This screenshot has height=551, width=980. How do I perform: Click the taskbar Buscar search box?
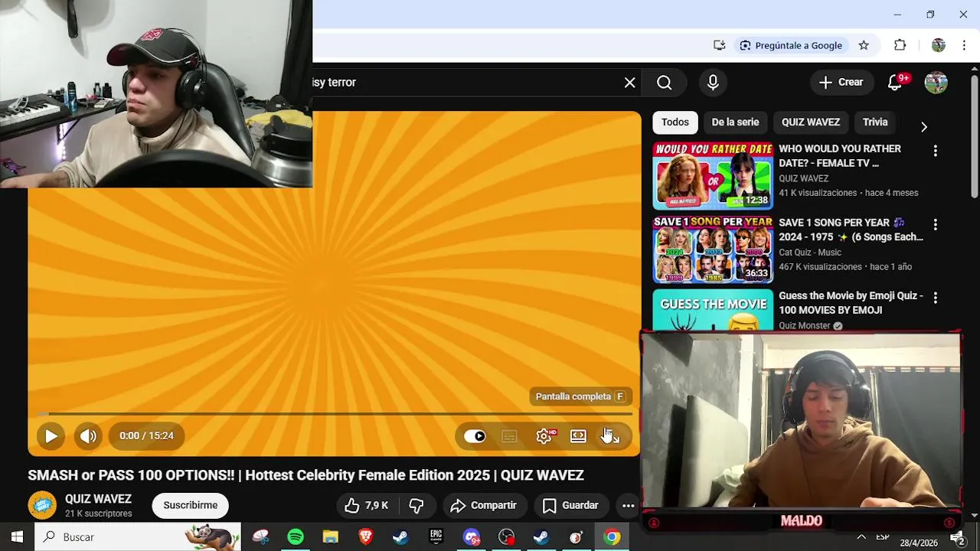click(138, 537)
